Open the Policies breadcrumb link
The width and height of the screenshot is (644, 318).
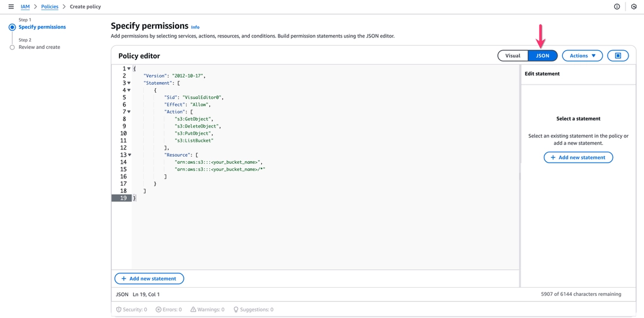click(49, 7)
